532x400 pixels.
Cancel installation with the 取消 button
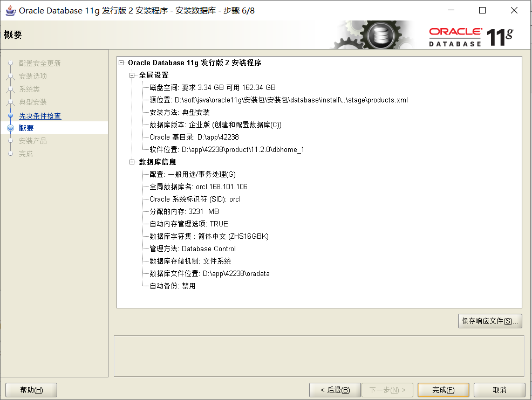[x=499, y=390]
